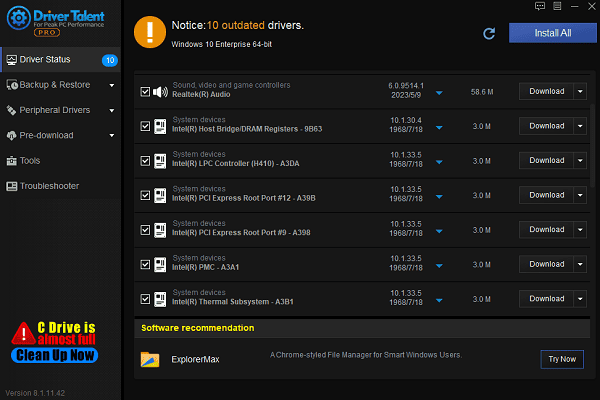Open the menu list icon in title bar

click(x=557, y=6)
